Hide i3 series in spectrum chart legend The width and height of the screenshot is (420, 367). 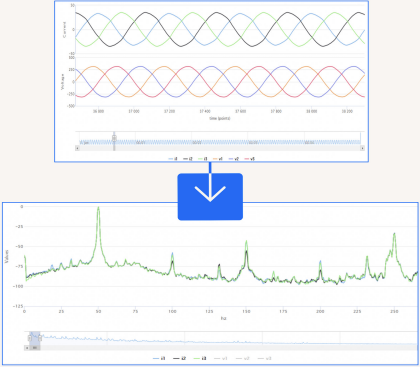pyautogui.click(x=200, y=358)
